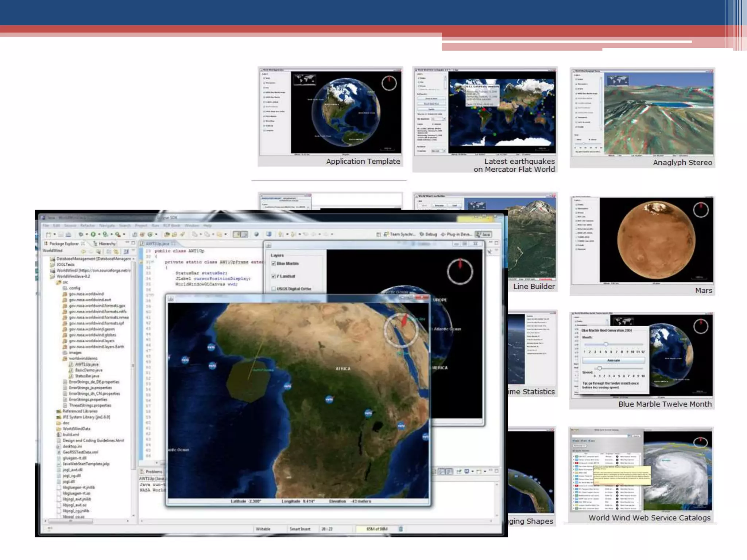This screenshot has height=560, width=747.
Task: Enable the USGS Digital Ortho layer
Action: click(x=274, y=289)
